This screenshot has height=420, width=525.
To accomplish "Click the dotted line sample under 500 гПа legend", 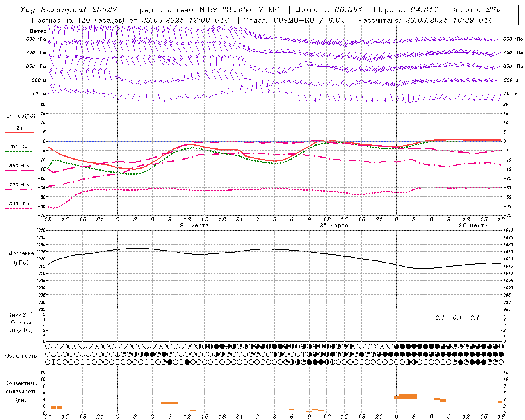I will coord(18,209).
